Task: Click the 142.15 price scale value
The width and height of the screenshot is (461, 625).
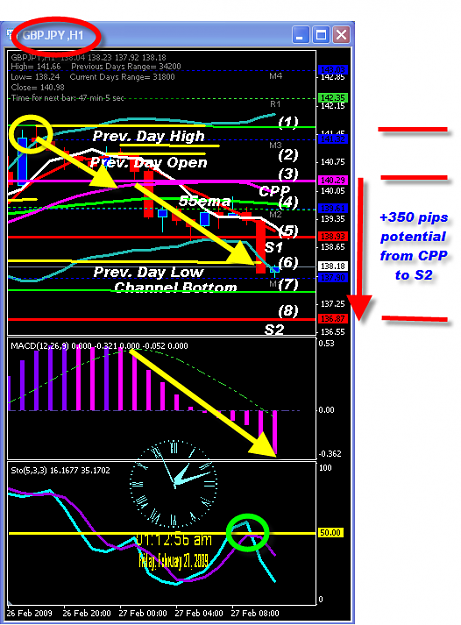Action: (x=333, y=106)
